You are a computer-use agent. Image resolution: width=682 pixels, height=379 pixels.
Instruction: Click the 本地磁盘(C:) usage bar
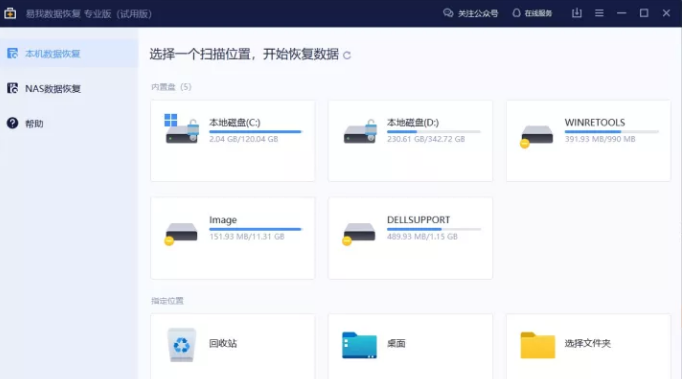255,131
